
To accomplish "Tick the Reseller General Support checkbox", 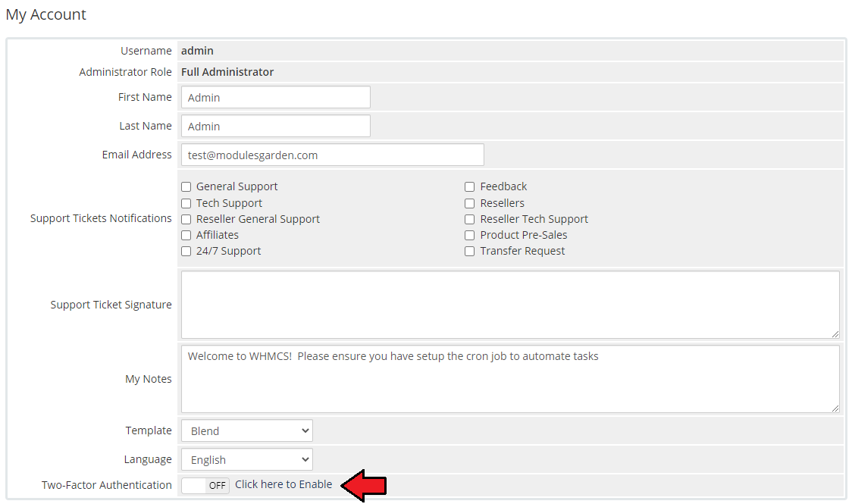I will click(186, 220).
